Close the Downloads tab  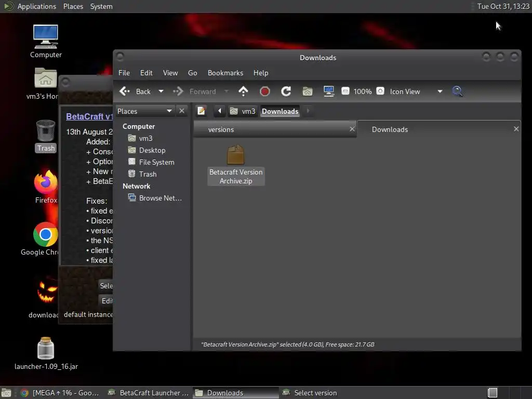click(516, 129)
